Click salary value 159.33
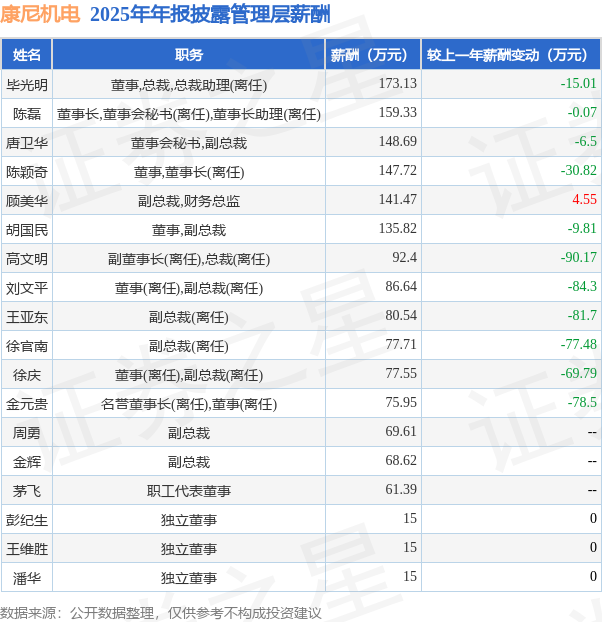This screenshot has width=602, height=622. (397, 112)
